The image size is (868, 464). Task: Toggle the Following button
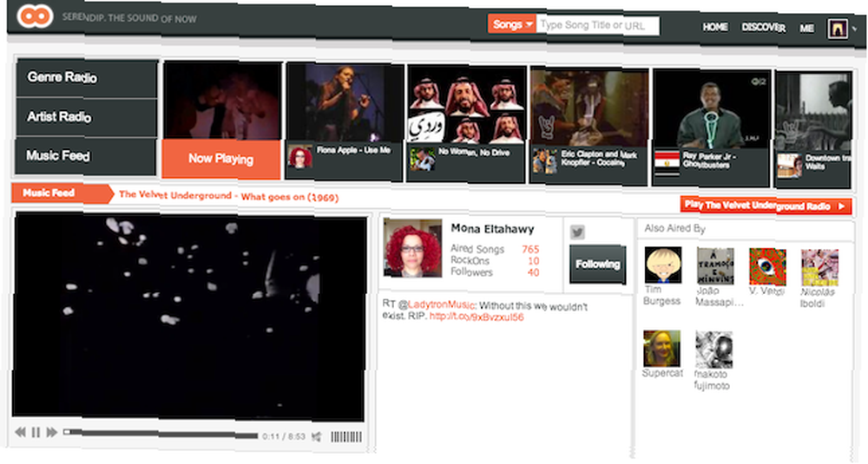pyautogui.click(x=598, y=265)
